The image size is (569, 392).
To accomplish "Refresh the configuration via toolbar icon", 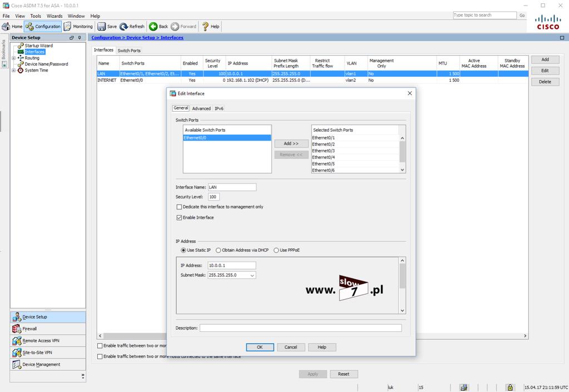I will click(x=123, y=27).
